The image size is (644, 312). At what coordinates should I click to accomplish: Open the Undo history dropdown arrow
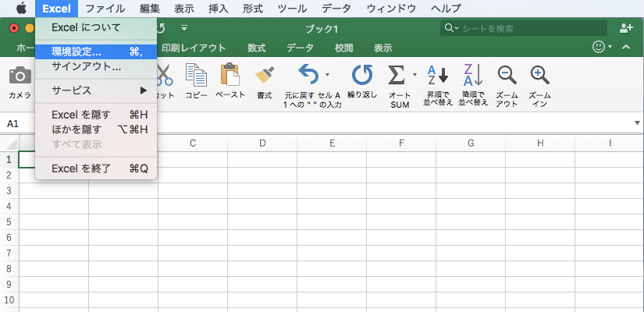pyautogui.click(x=328, y=75)
